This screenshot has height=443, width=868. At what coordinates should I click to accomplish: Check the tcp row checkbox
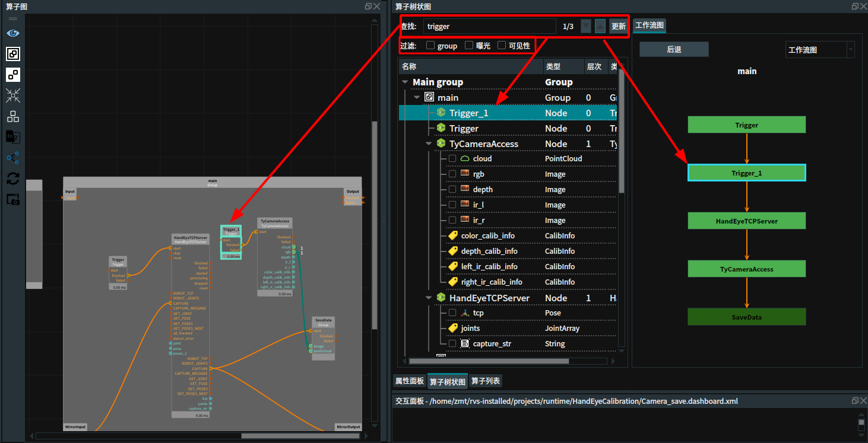452,313
